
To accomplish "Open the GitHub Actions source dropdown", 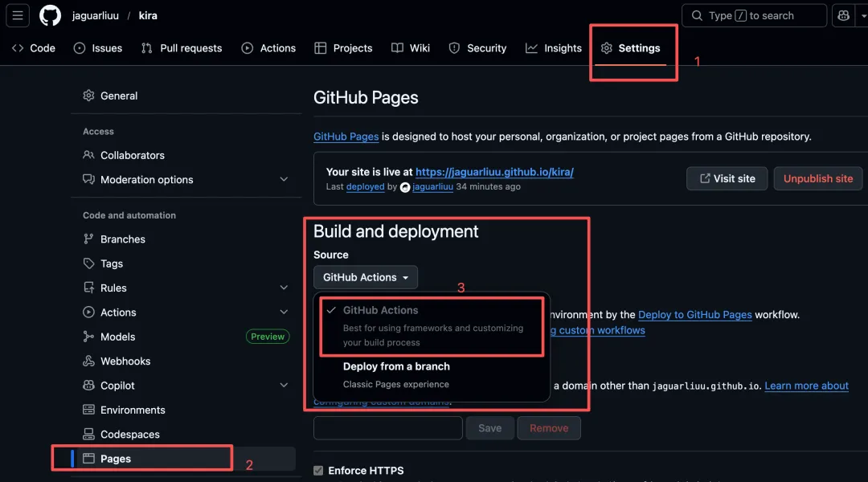I will (x=366, y=277).
